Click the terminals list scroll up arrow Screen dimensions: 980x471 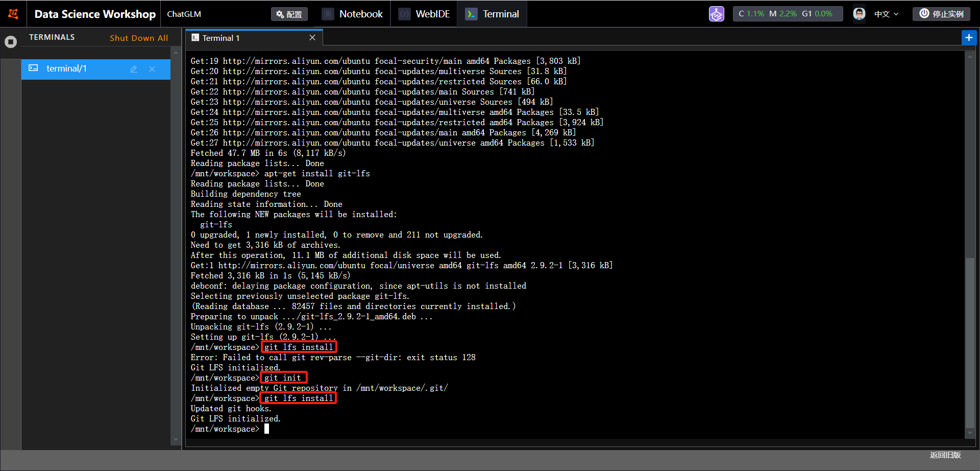tap(176, 52)
